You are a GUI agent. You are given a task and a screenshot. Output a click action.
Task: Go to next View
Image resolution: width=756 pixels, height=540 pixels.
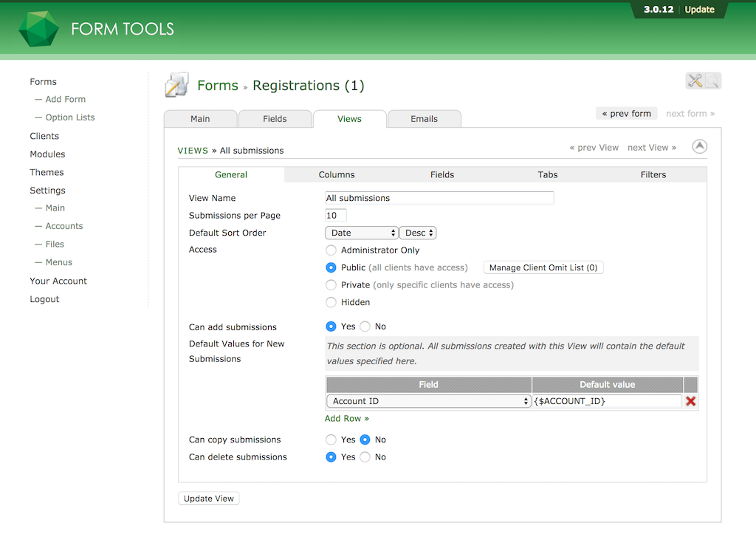click(652, 148)
